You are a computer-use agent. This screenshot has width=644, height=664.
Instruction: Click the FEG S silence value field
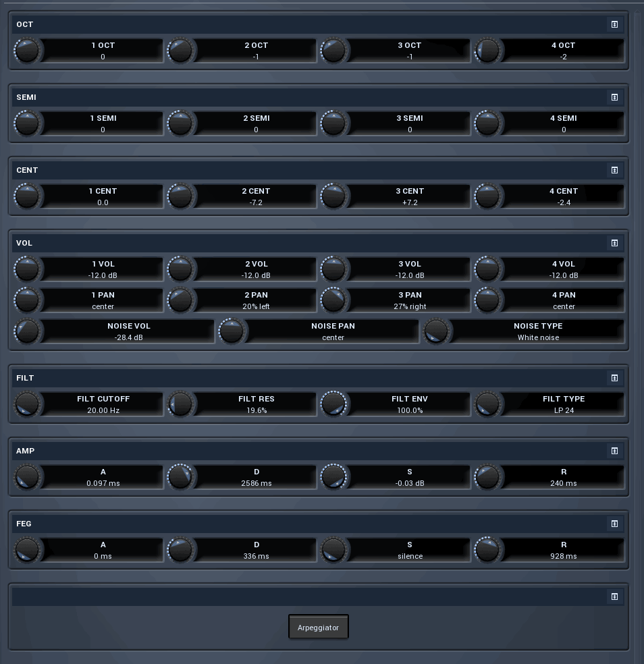410,550
